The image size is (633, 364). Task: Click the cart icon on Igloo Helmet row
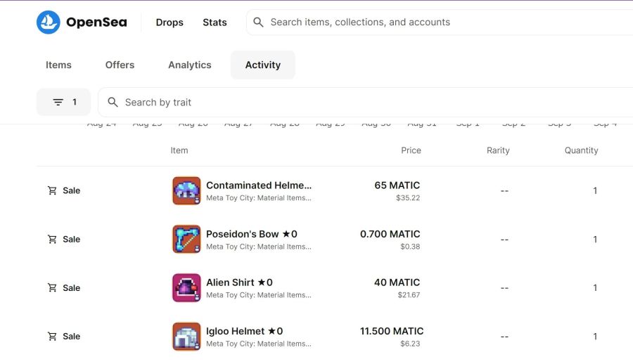[52, 336]
